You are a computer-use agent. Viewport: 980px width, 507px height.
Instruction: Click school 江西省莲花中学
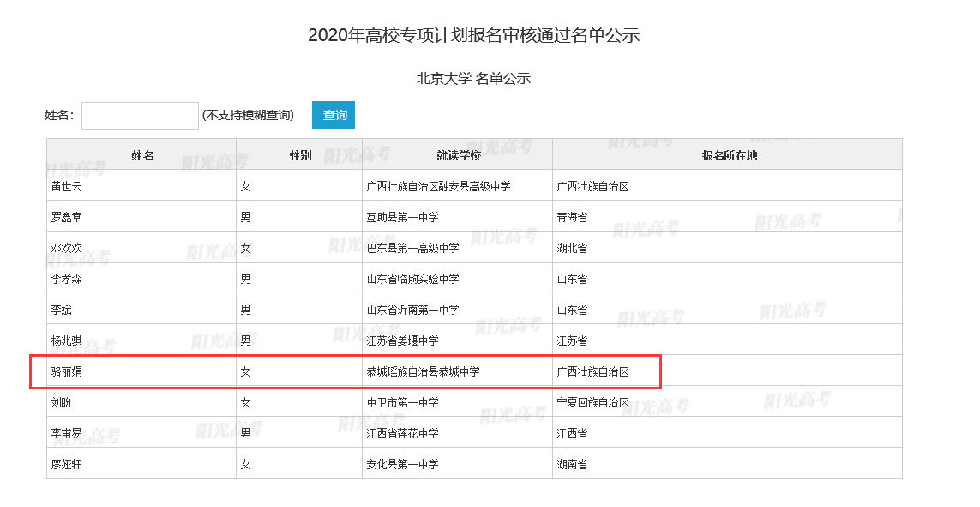coord(402,433)
